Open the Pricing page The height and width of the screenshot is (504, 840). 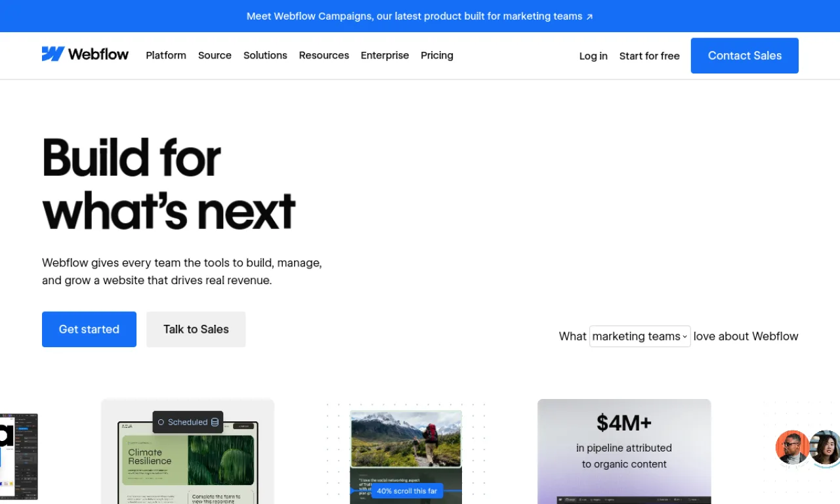[x=437, y=55]
